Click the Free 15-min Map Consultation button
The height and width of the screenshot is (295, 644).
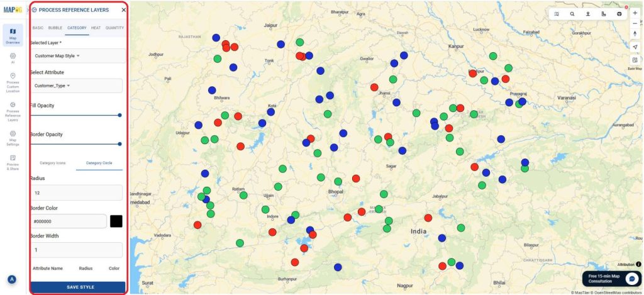(x=611, y=279)
